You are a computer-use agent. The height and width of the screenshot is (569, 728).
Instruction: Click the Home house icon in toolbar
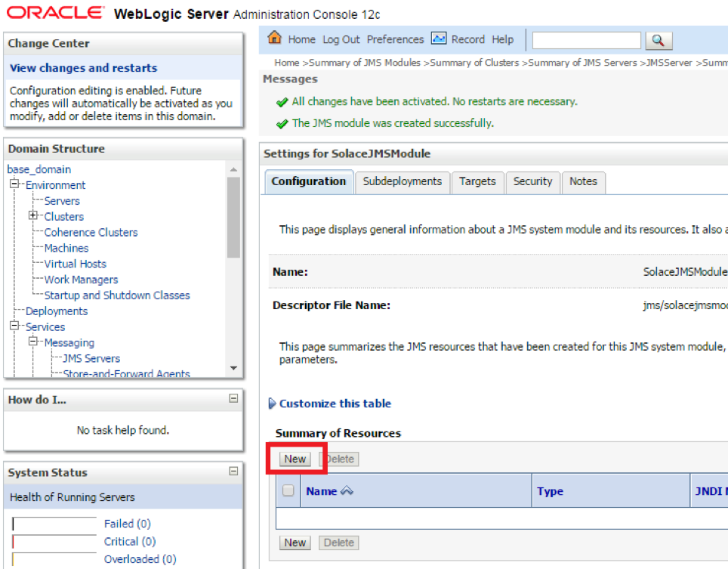[x=274, y=39]
